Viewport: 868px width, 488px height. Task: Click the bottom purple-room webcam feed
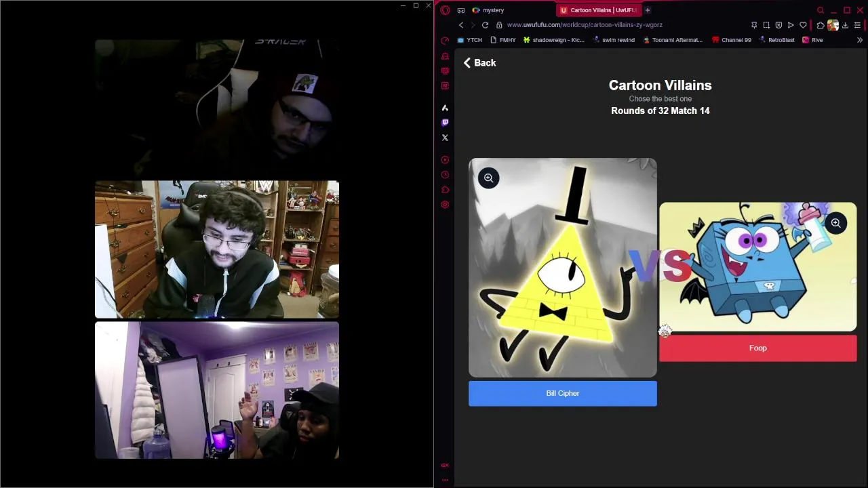(217, 390)
